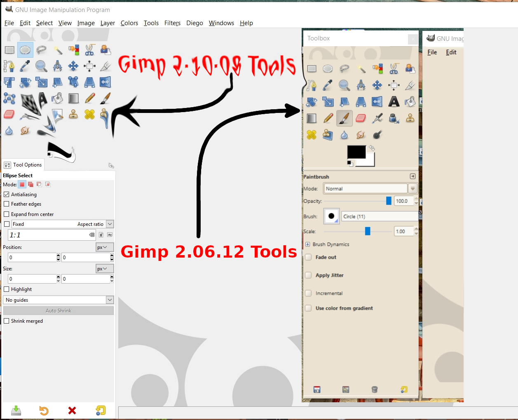The height and width of the screenshot is (420, 518).
Task: Open Paintbrush Mode Normal dropdown
Action: 370,188
